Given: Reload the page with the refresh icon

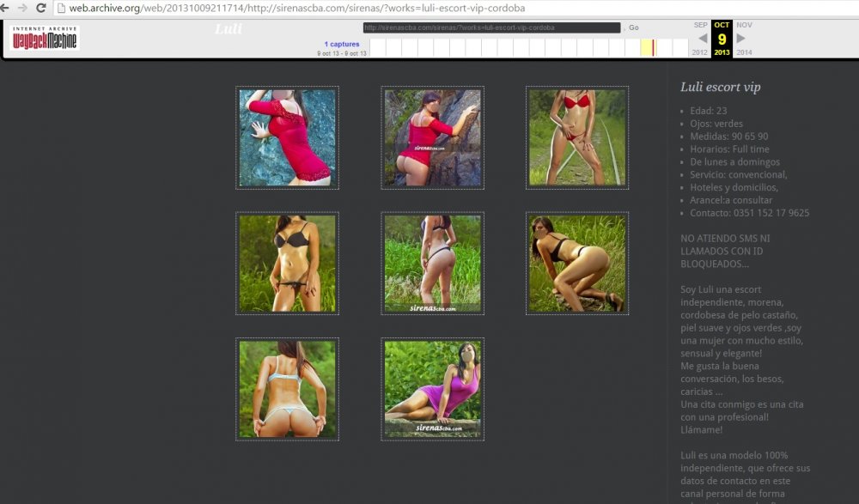Looking at the screenshot, I should (40, 8).
